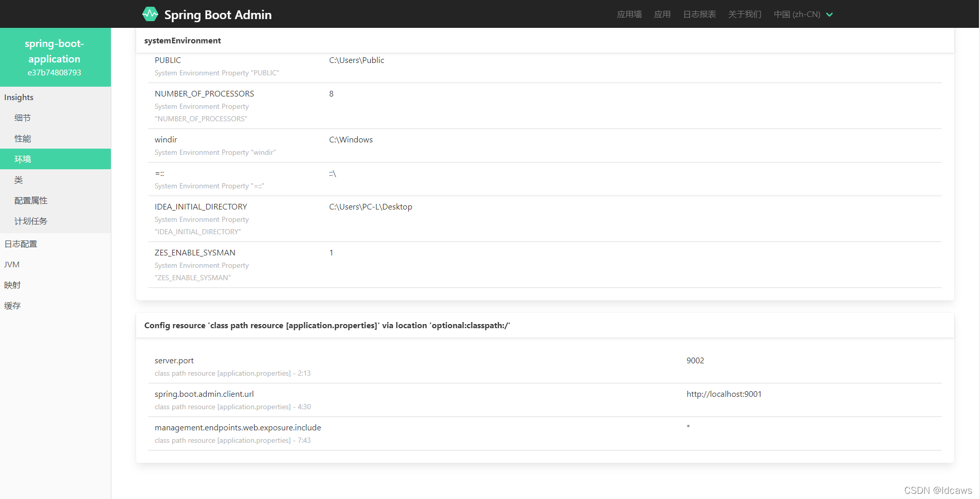Click the =:: property name

click(x=159, y=173)
